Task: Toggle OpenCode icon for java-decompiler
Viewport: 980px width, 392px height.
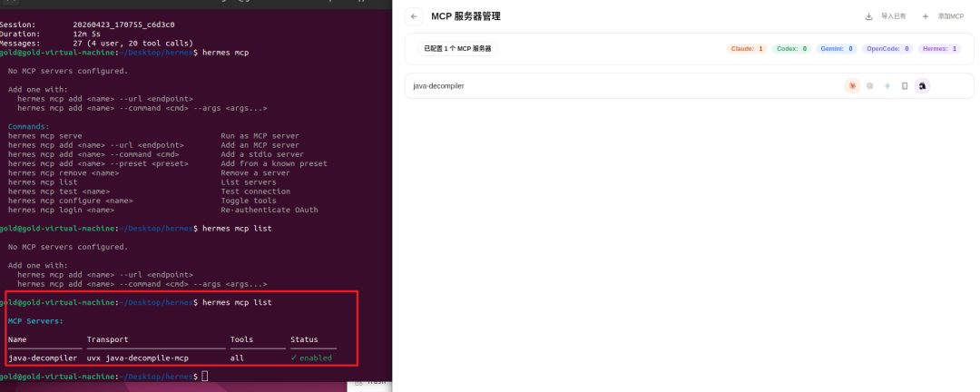Action: coord(905,86)
